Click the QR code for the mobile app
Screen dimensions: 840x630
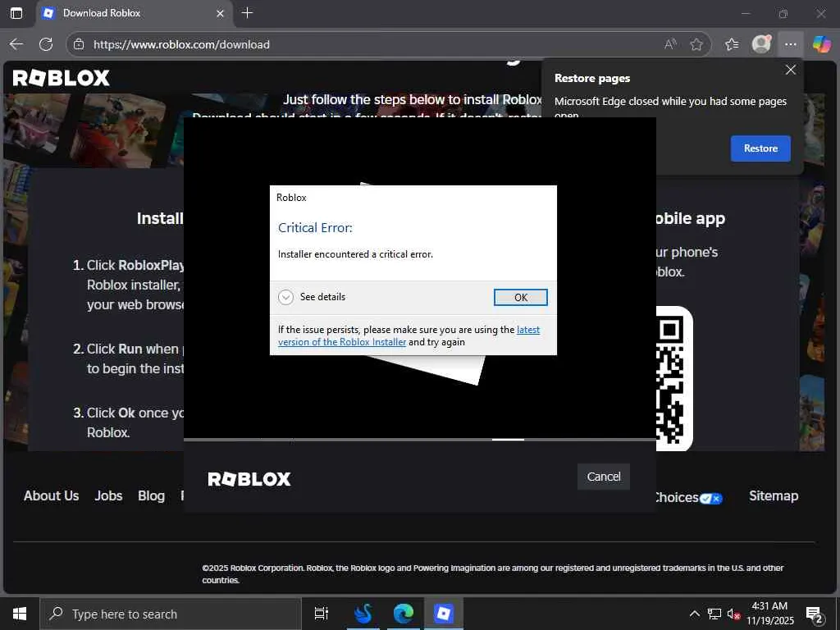[x=674, y=378]
